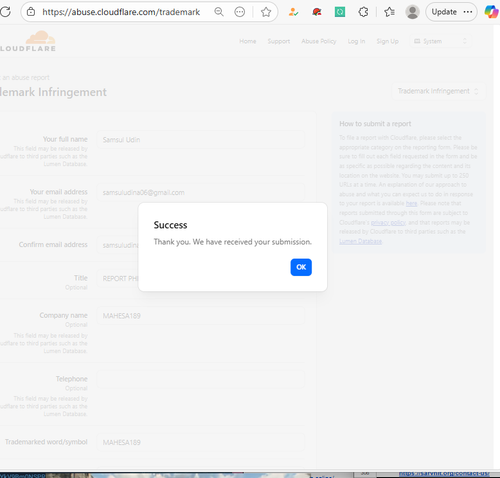Open the Favorites list icon

tap(389, 12)
